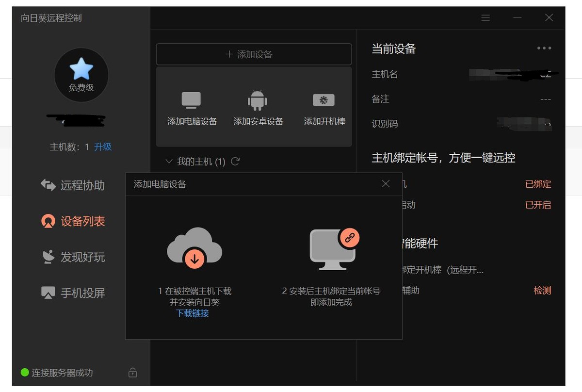The image size is (582, 392).
Task: Click the 免费级 label under star
Action: [x=81, y=88]
